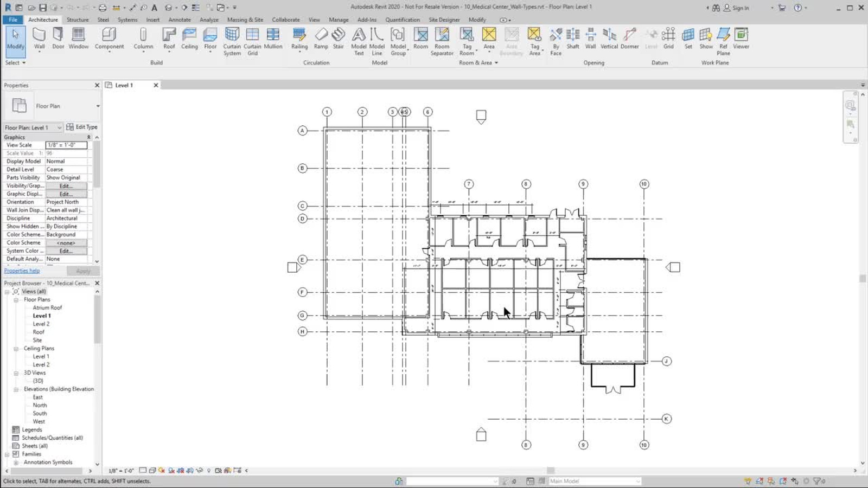The height and width of the screenshot is (488, 868).
Task: Expand the Families tree node
Action: point(7,454)
